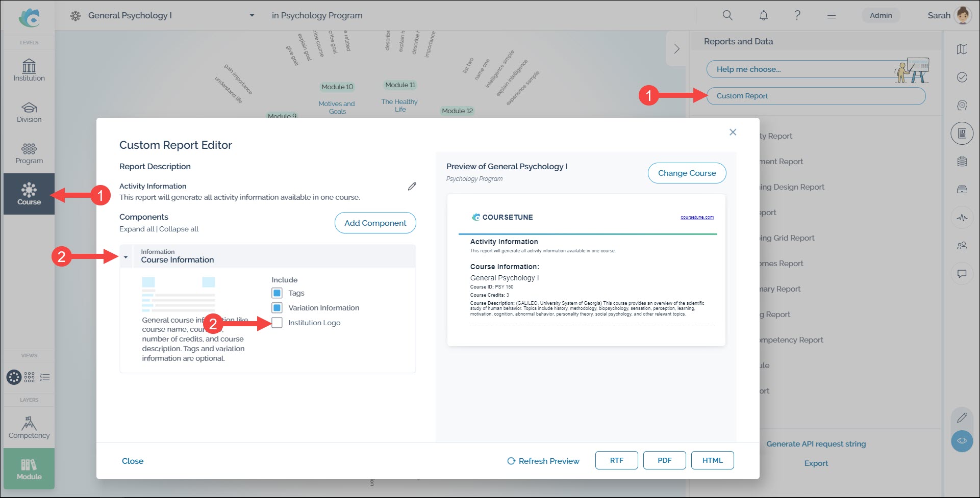Collapse the Reports and Data panel arrow

[x=676, y=49]
